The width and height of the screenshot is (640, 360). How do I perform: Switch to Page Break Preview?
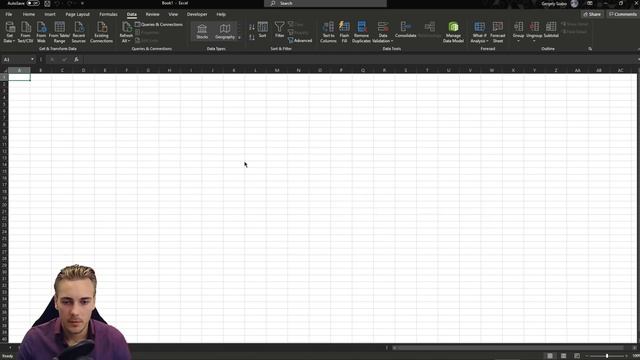click(577, 356)
